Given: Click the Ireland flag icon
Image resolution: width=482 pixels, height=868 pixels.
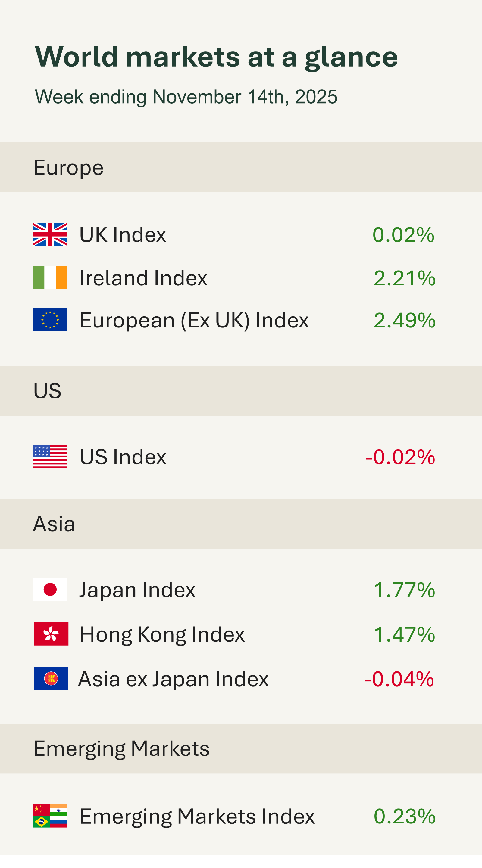Looking at the screenshot, I should [50, 278].
